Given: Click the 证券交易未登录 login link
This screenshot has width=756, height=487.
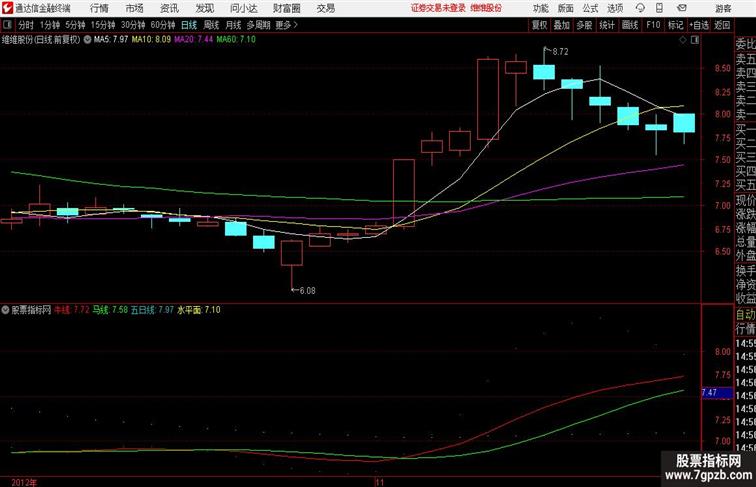Looking at the screenshot, I should (438, 8).
